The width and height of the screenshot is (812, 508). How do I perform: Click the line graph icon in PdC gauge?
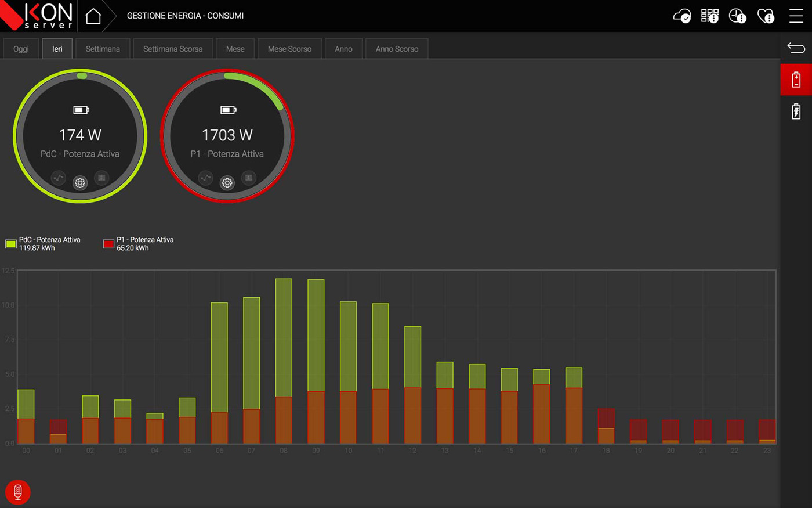pos(59,178)
